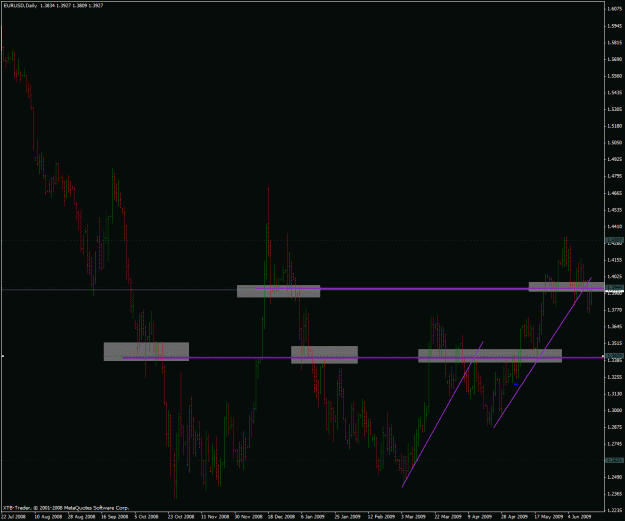Click the 1.5050 price level
Viewport: 625px width, 521px height.
click(x=614, y=143)
